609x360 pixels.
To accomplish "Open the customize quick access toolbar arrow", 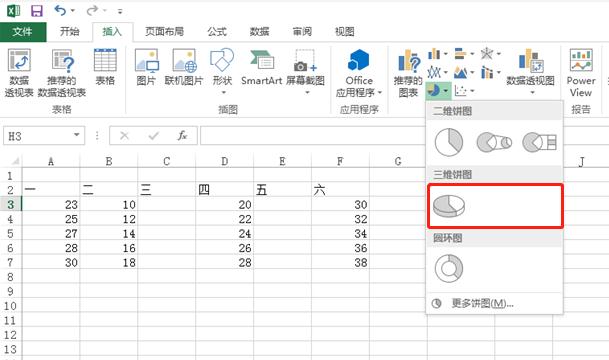I will 120,11.
